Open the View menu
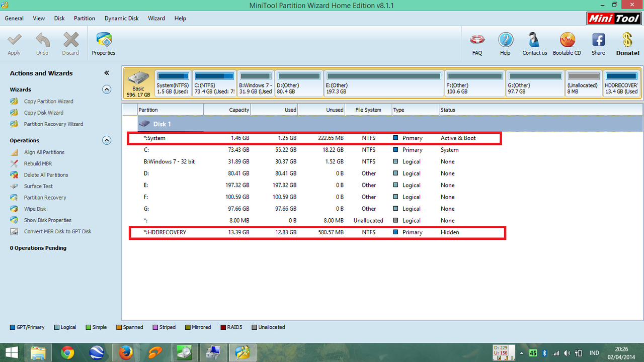Image resolution: width=644 pixels, height=362 pixels. click(39, 18)
